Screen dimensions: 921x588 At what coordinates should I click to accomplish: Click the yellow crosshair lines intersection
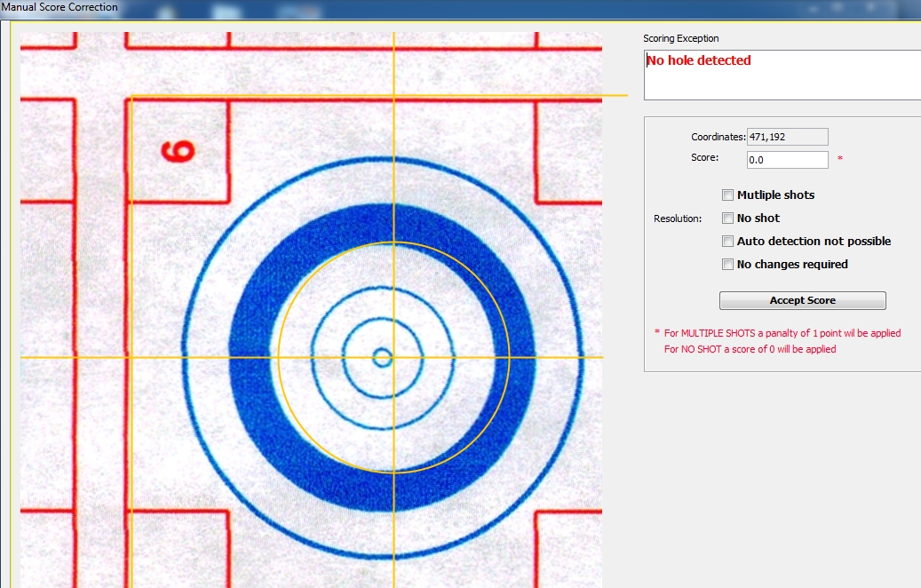pyautogui.click(x=394, y=357)
